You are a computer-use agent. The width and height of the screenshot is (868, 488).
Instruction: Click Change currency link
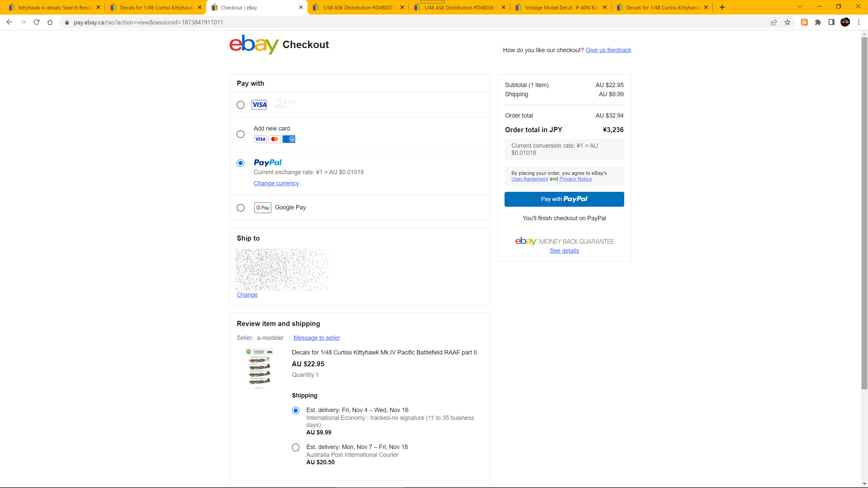[x=276, y=183]
